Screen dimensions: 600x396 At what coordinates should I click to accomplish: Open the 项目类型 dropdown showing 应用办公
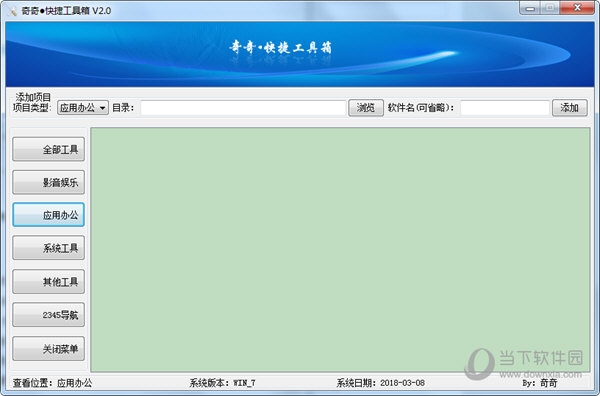pyautogui.click(x=83, y=108)
